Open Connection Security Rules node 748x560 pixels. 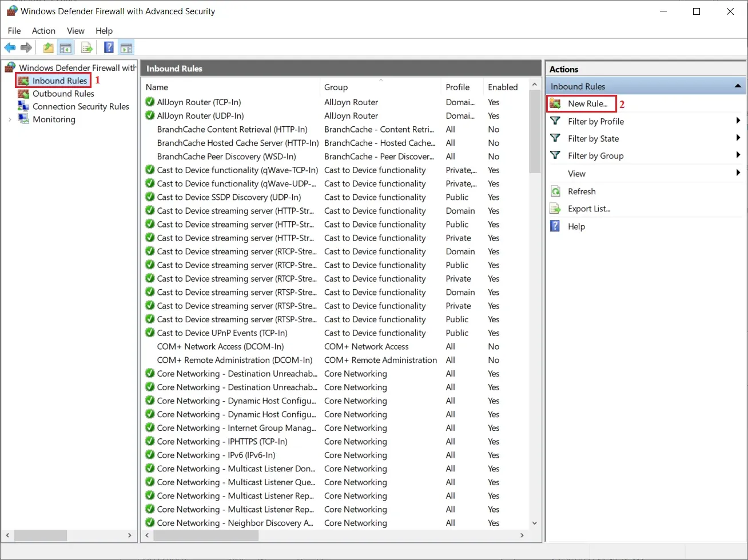[x=81, y=107]
